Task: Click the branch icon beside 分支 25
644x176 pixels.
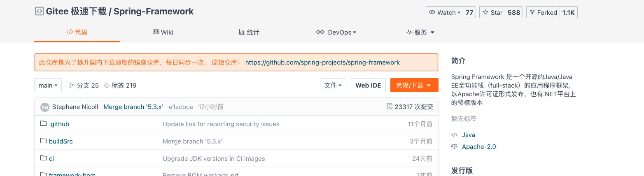Action: [x=72, y=86]
